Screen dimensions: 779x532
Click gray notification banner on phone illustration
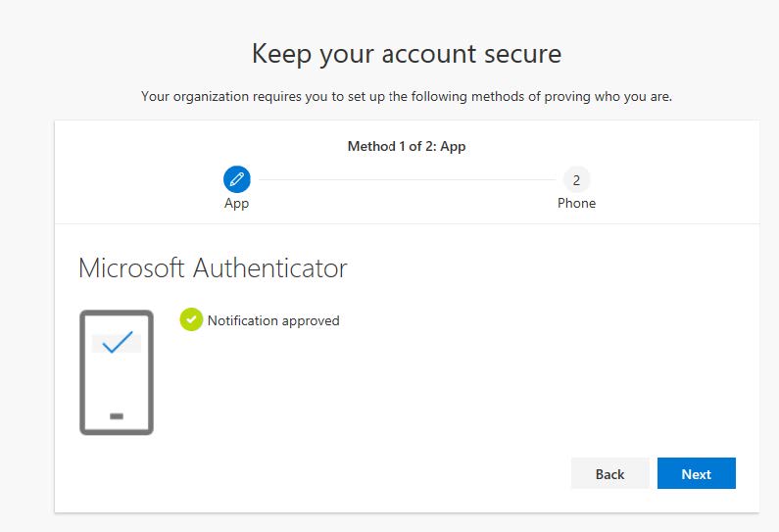pos(117,343)
